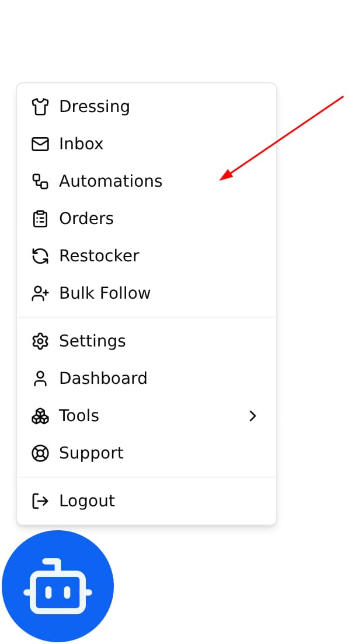Viewport: 362px width, 644px height.
Task: Click the Dressing t-shirt icon
Action: [x=40, y=107]
